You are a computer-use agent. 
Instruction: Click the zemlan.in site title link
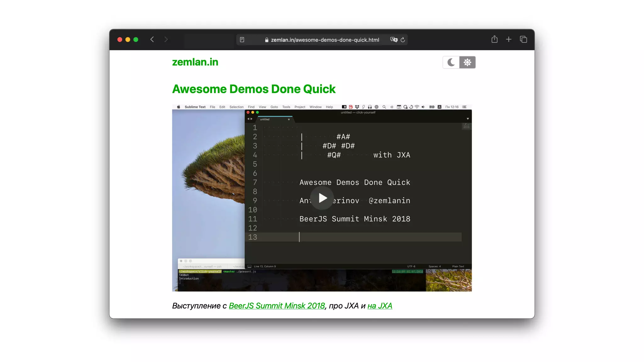195,62
